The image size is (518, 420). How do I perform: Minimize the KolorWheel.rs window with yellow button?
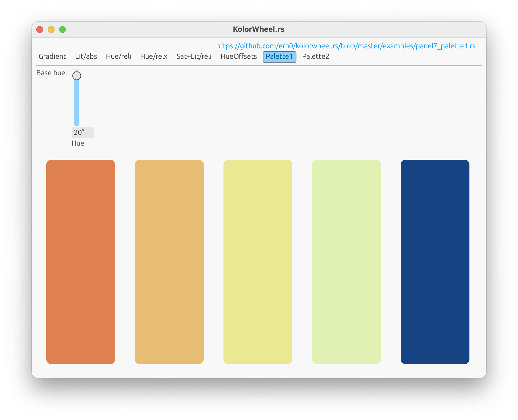pyautogui.click(x=51, y=30)
